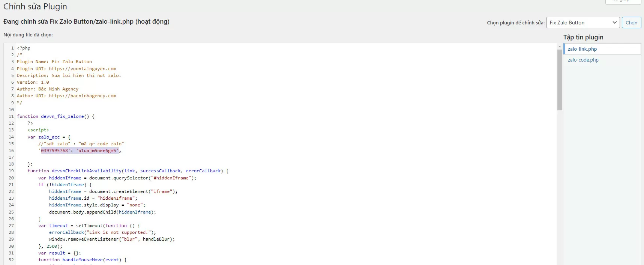
Task: Click the 'Nội dung file đã chọn:' label
Action: [28, 35]
